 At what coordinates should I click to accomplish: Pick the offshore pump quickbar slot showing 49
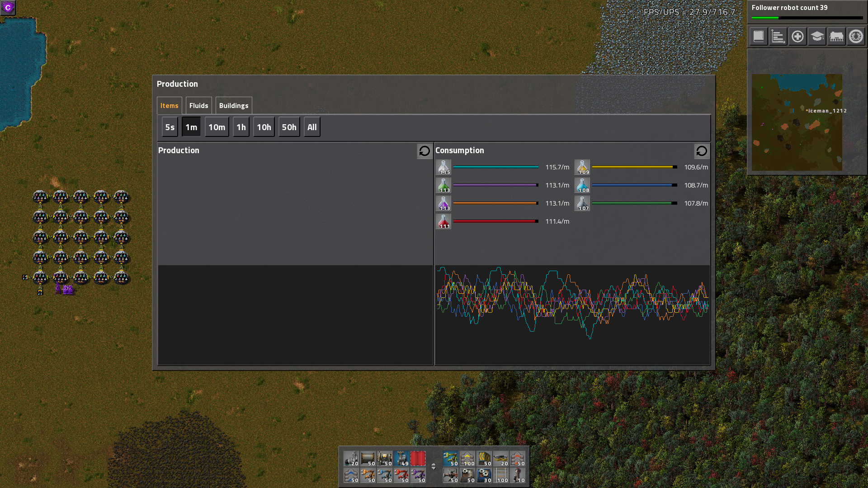[x=401, y=459]
